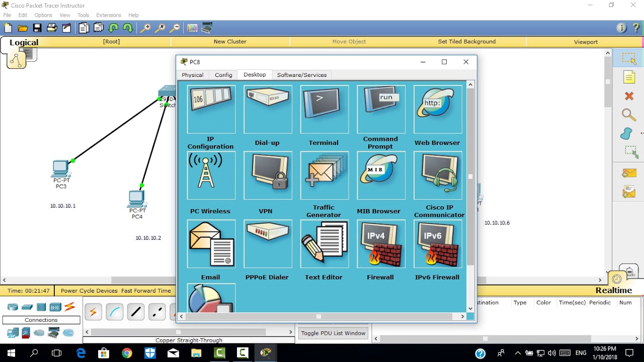Click the New Cluster button
This screenshot has width=644, height=362.
click(x=230, y=42)
